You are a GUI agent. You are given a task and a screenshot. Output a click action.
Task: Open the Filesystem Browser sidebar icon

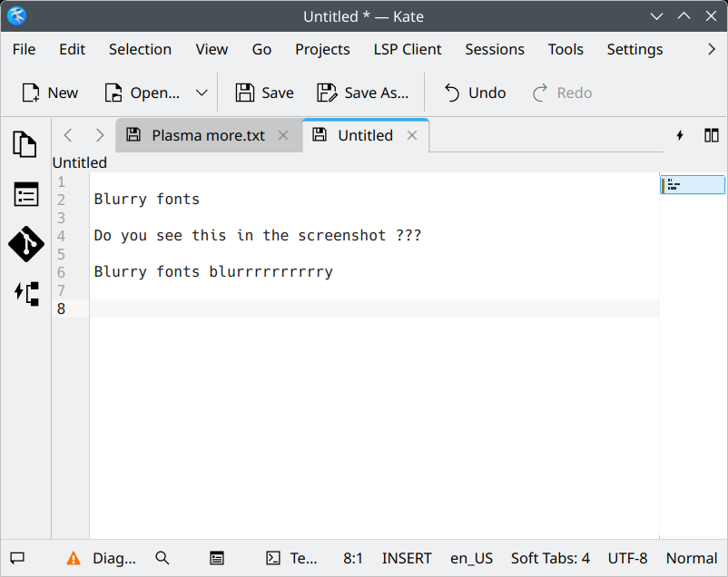pos(25,194)
